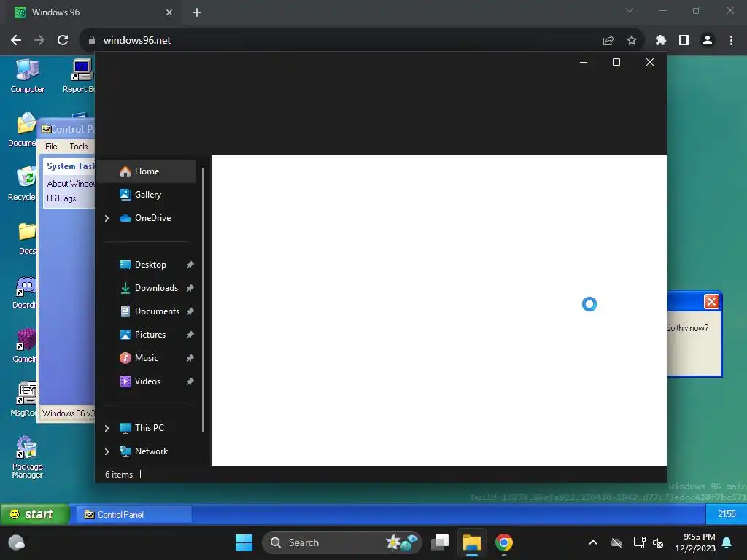Bookmark this page with star icon
This screenshot has height=560, width=747.
[632, 41]
